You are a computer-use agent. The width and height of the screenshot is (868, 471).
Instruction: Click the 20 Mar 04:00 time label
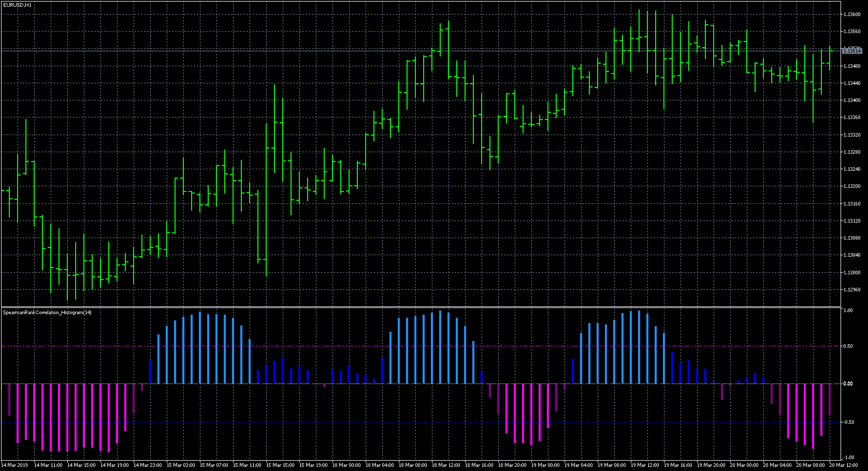pos(777,465)
